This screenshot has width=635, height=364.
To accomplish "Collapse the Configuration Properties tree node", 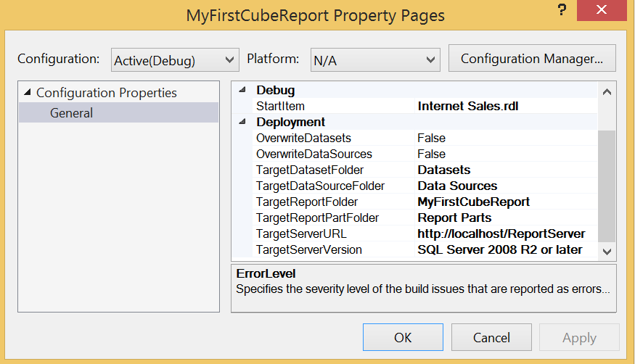I will pyautogui.click(x=28, y=93).
